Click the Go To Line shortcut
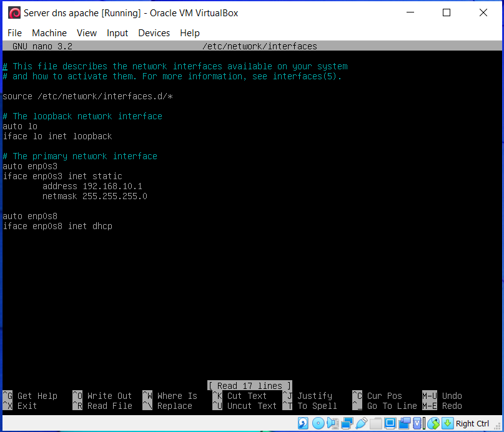504x432 pixels. coord(385,406)
